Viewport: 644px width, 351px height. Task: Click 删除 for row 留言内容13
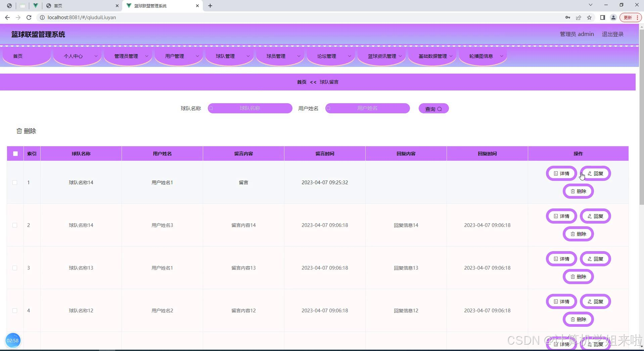[578, 277]
